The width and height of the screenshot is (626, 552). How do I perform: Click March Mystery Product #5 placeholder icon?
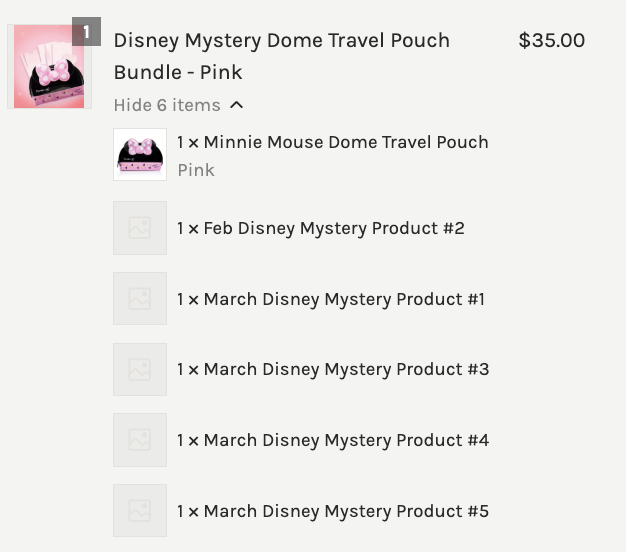140,511
